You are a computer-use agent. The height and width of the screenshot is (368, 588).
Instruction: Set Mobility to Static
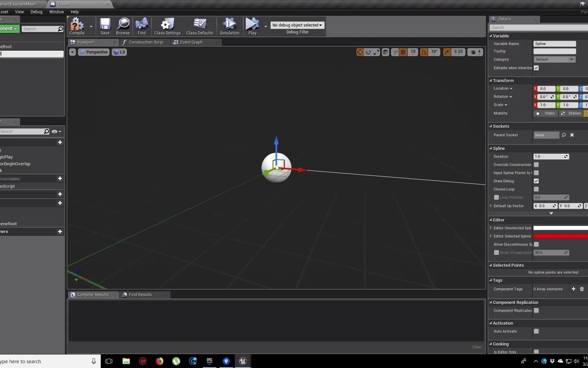[x=546, y=113]
